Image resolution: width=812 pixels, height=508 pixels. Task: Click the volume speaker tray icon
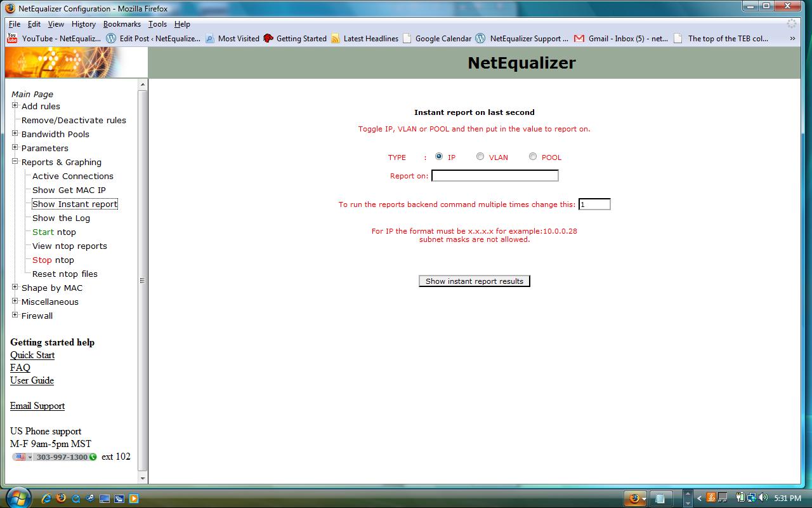763,498
